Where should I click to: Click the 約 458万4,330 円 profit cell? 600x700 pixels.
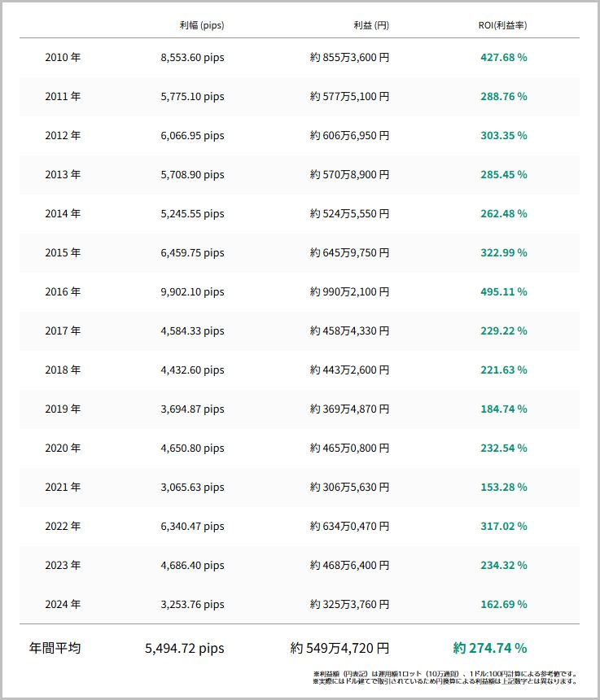[349, 331]
